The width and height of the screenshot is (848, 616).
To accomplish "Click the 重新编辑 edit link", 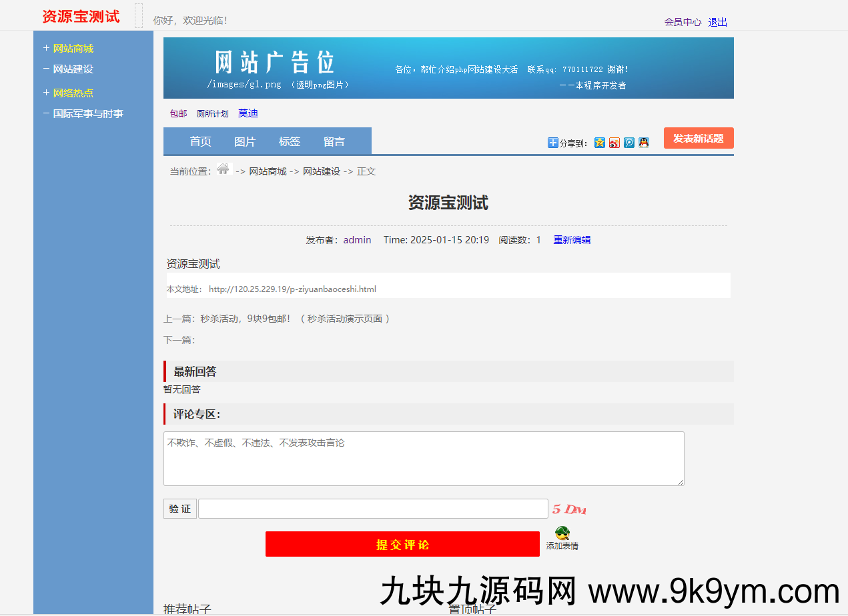I will point(572,239).
